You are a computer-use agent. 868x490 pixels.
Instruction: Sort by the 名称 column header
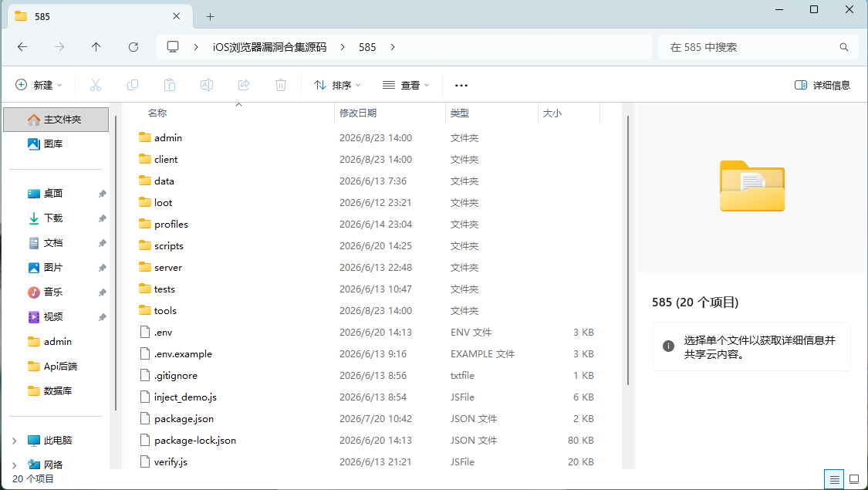tap(228, 113)
